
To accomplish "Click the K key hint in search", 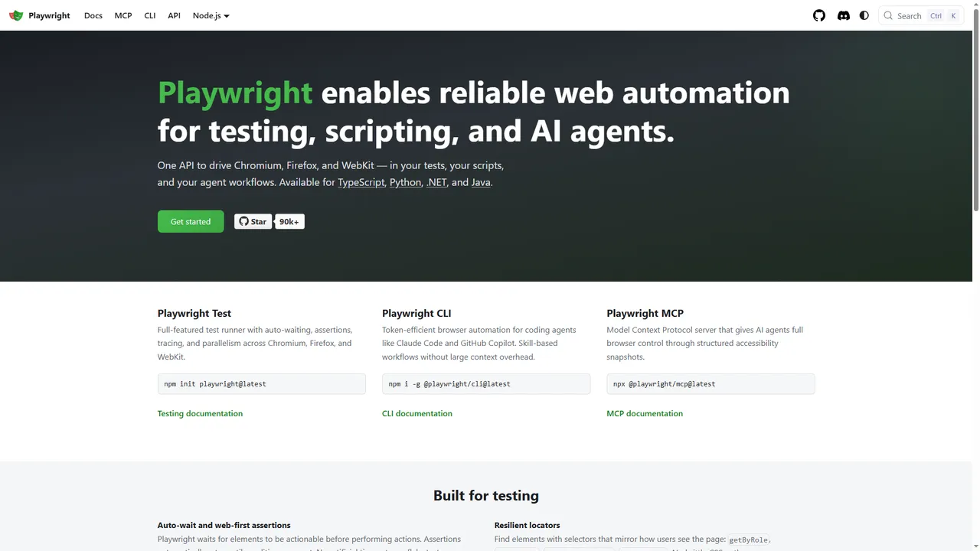I will [x=953, y=15].
